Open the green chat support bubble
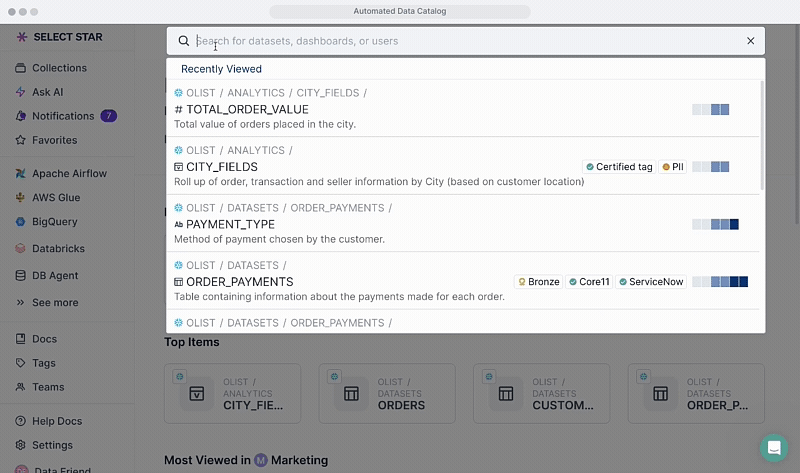The width and height of the screenshot is (800, 473). pyautogui.click(x=773, y=447)
